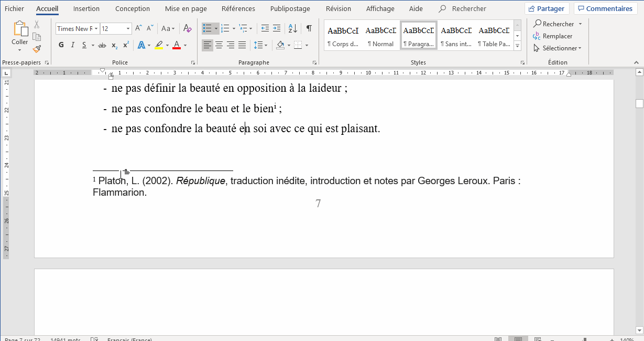Center the paragraph text

point(219,45)
